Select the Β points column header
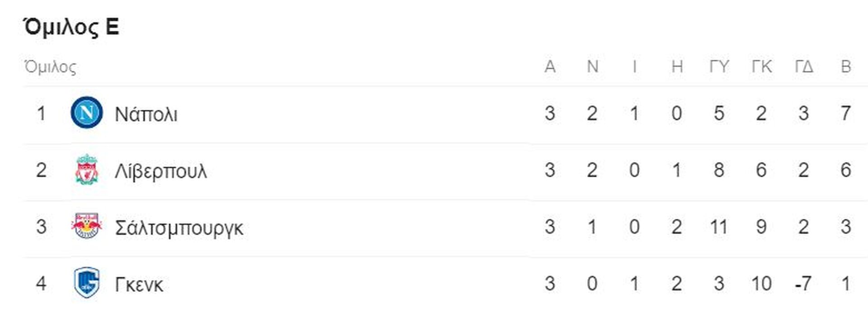868x326 pixels. pos(846,67)
